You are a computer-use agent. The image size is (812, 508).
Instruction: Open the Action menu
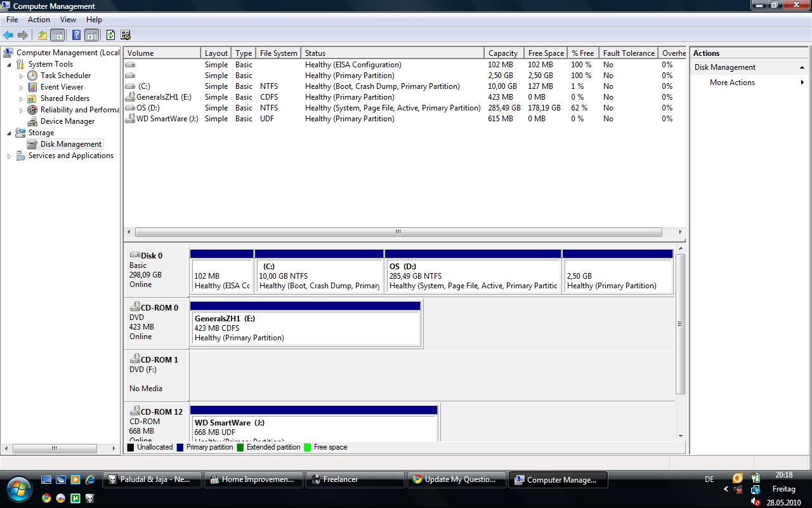pos(39,20)
